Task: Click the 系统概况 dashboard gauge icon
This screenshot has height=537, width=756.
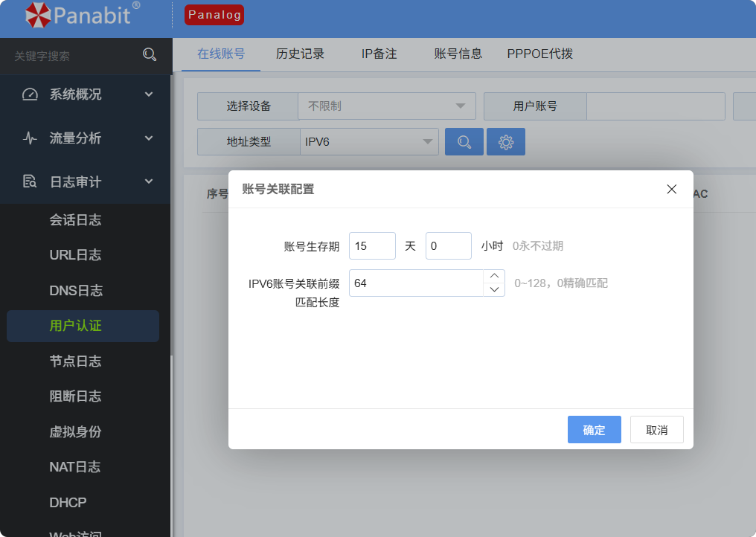Action: (30, 94)
